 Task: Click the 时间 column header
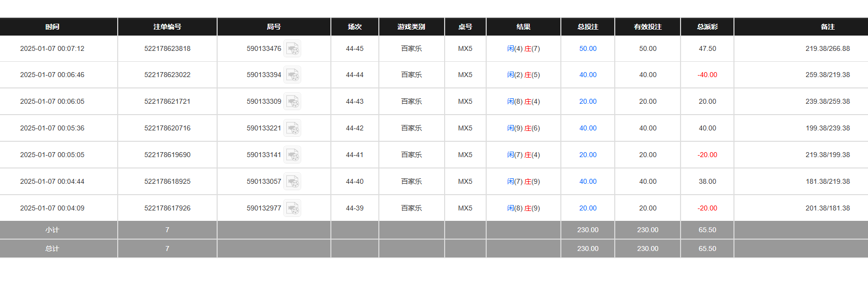click(x=52, y=27)
